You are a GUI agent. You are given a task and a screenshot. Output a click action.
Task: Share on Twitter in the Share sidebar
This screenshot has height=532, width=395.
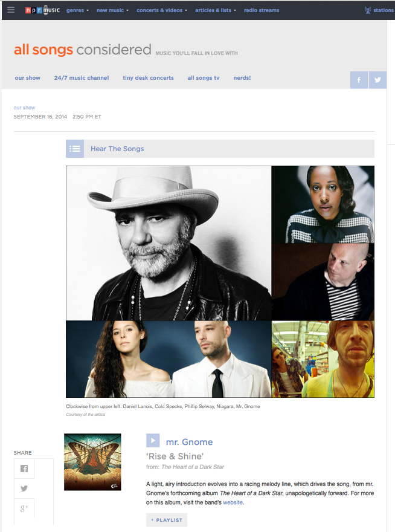click(24, 488)
